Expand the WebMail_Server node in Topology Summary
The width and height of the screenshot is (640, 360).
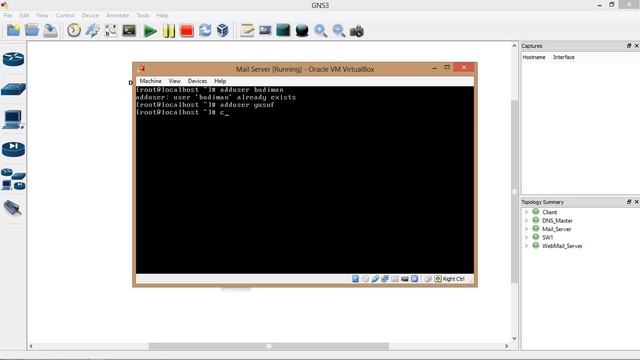[527, 246]
